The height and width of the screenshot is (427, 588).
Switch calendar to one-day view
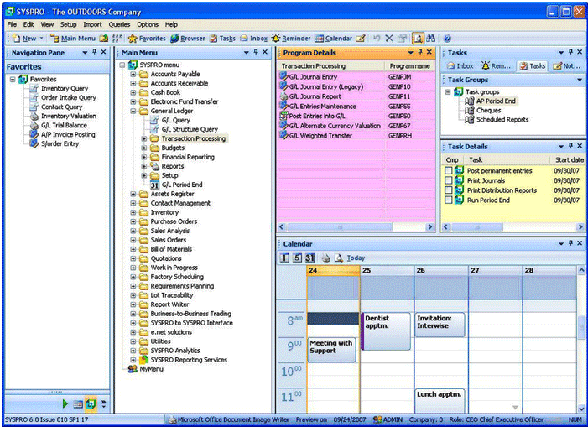285,258
